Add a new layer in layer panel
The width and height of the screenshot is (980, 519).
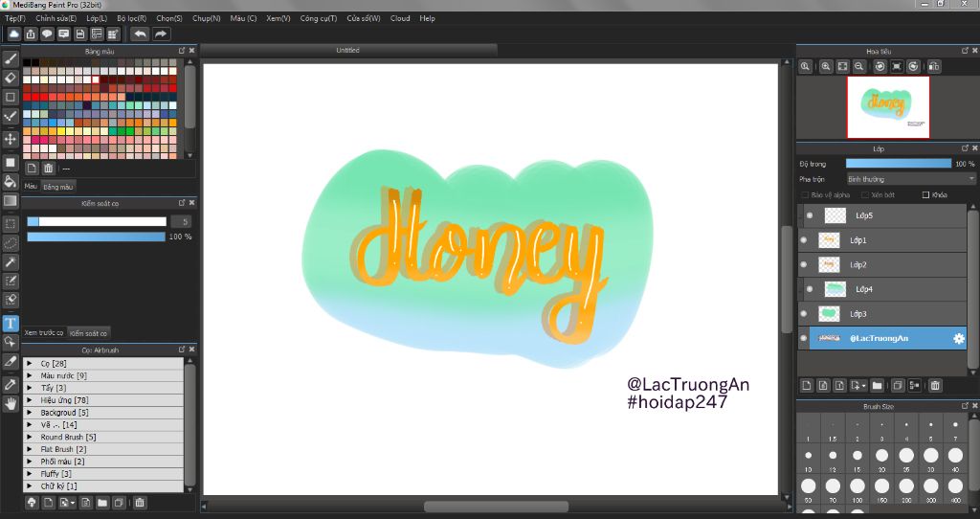tap(806, 385)
